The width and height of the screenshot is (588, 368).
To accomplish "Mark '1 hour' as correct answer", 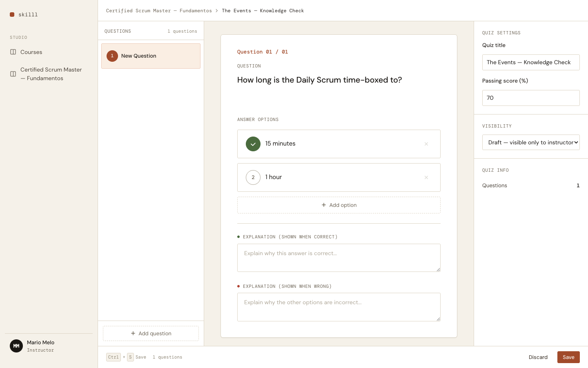I will pos(253,177).
